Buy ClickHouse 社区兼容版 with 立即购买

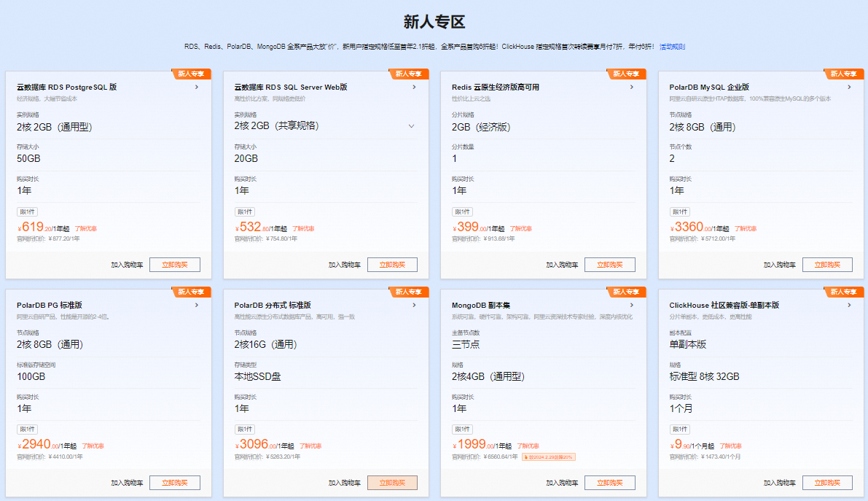pos(828,483)
